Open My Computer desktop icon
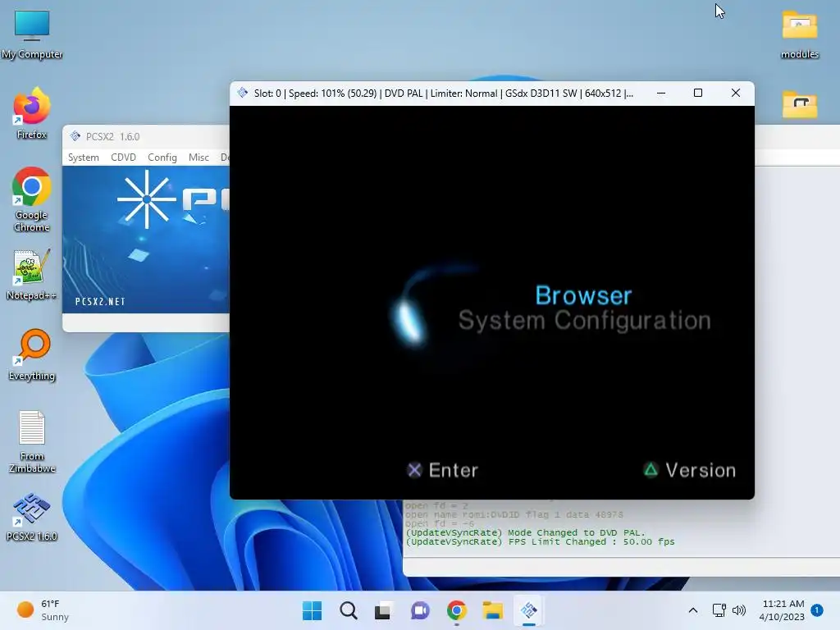The image size is (840, 630). pyautogui.click(x=32, y=34)
